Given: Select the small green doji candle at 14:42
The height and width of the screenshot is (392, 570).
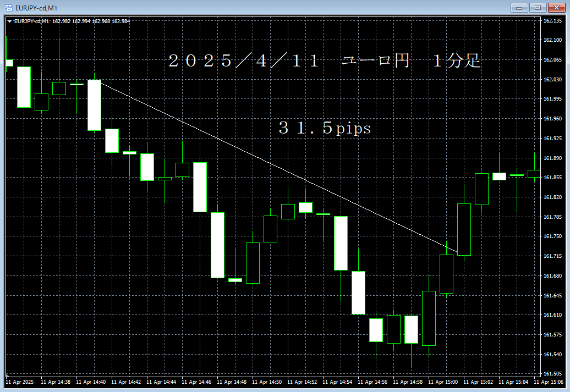Looking at the screenshot, I should 130,153.
